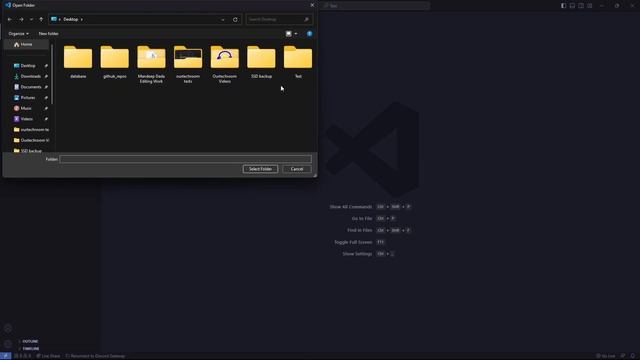Open the Organize menu
The width and height of the screenshot is (640, 360).
(x=18, y=33)
